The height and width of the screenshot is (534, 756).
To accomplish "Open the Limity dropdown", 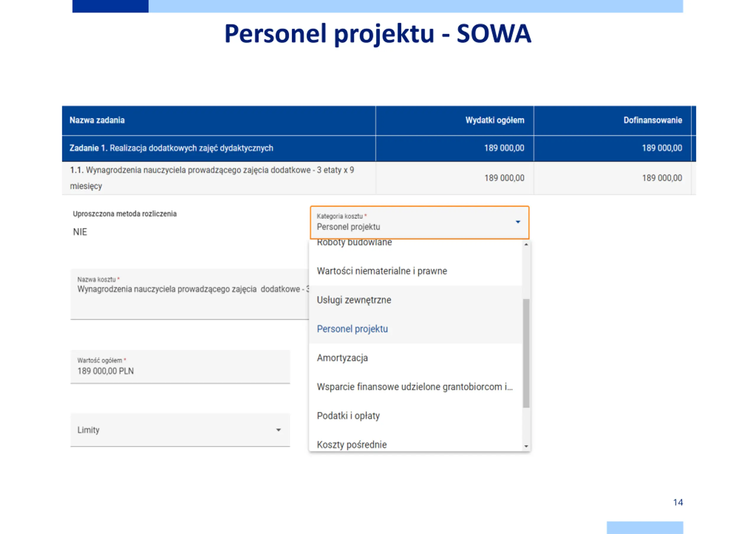I will point(180,430).
